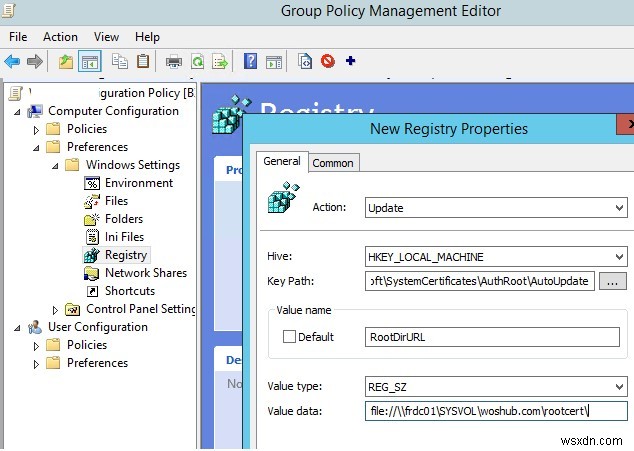The image size is (634, 451).
Task: Expand Policies under Computer Configuration
Action: (x=36, y=130)
